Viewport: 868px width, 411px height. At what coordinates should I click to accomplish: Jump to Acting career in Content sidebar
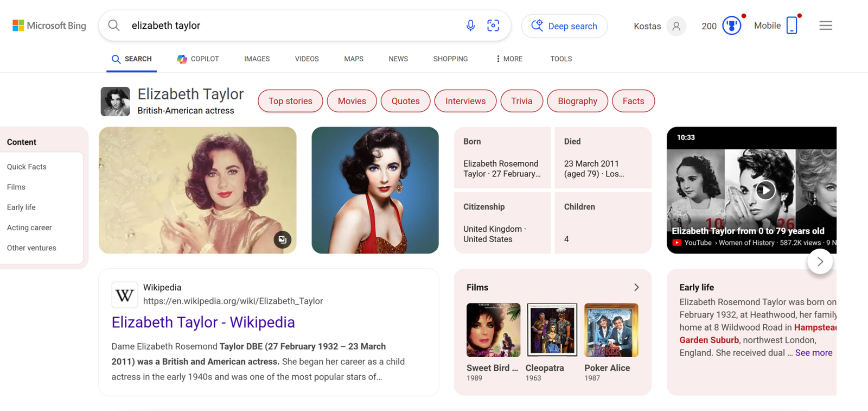point(29,227)
